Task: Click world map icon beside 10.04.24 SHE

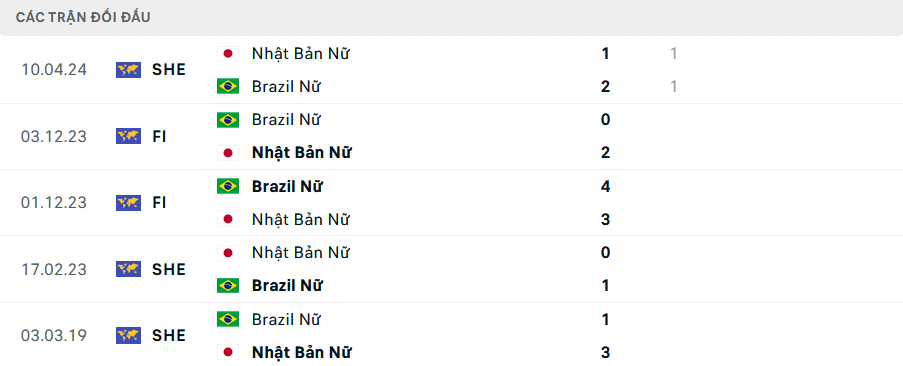Action: [128, 70]
